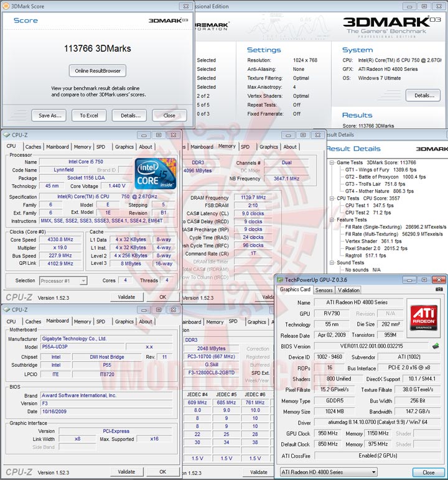The image size is (448, 480).
Task: Click Validate in the CPU-Z Mainboard window
Action: pyautogui.click(x=126, y=472)
